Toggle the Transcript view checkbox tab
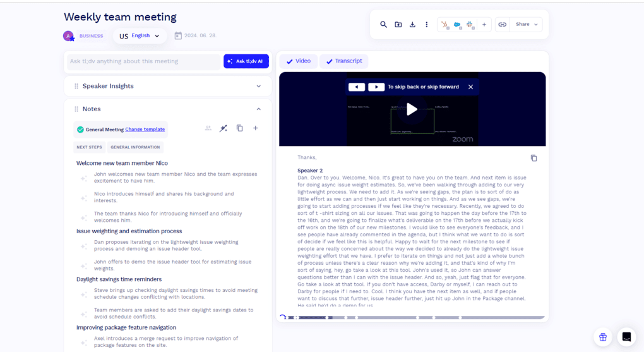 pos(344,61)
